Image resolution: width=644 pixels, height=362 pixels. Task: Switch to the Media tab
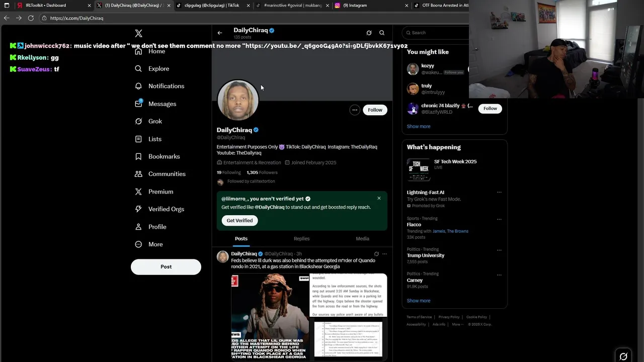pos(362,239)
